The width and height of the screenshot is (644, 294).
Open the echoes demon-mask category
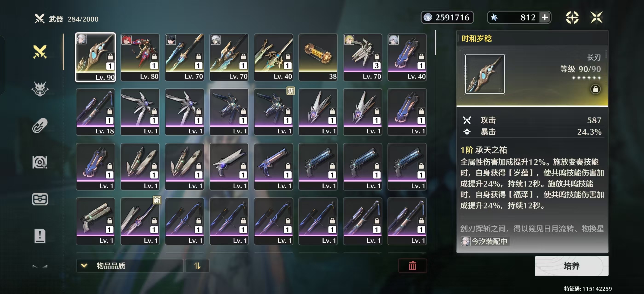point(40,89)
